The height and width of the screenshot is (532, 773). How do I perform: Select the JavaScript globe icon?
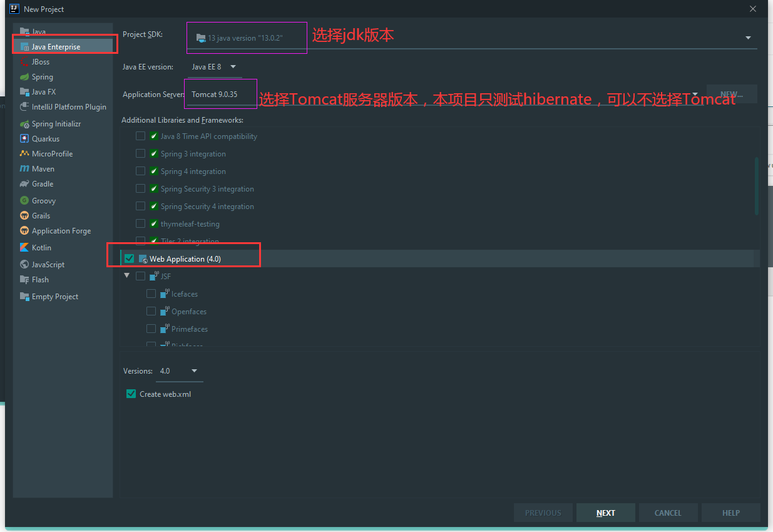coord(24,265)
